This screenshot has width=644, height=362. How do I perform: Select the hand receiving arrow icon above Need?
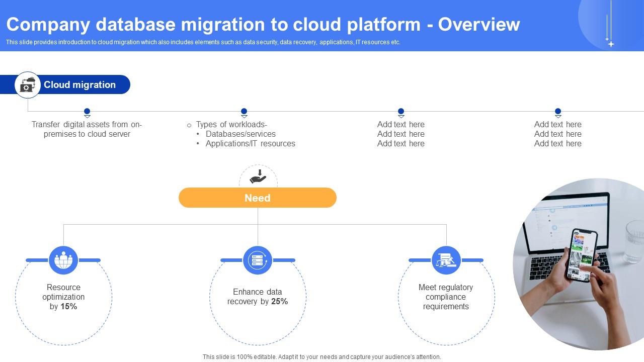[258, 176]
